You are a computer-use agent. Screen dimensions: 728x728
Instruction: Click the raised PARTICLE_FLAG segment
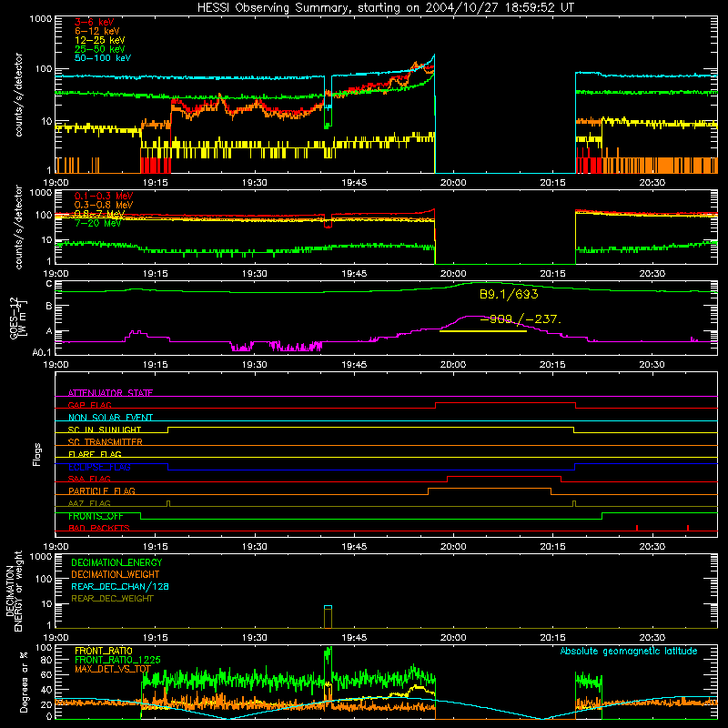(490, 489)
